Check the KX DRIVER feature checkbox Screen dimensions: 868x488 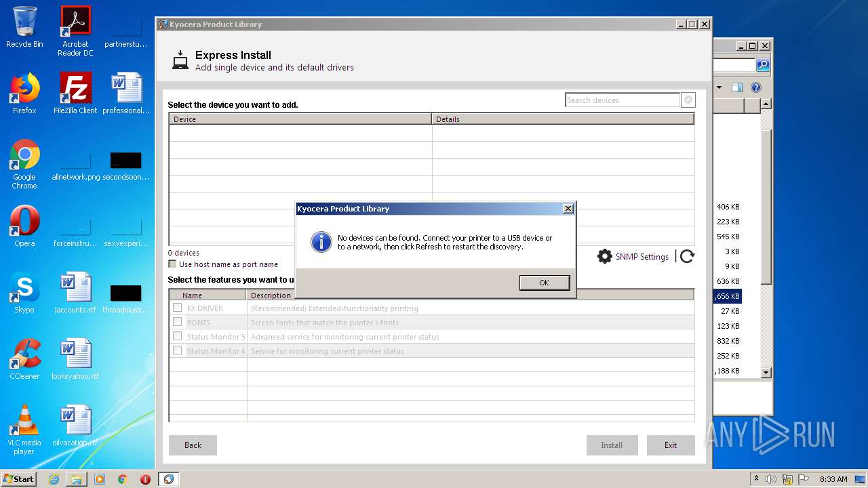[x=177, y=308]
